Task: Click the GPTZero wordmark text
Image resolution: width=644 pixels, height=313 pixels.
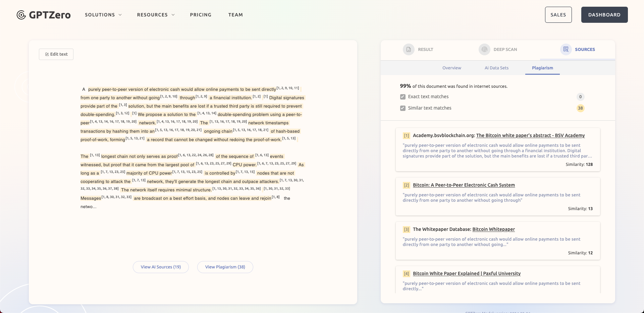Action: coord(50,15)
